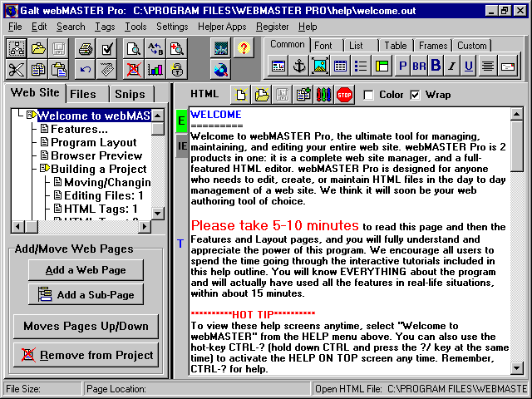
Task: Click the red STOP sign icon
Action: (x=344, y=94)
